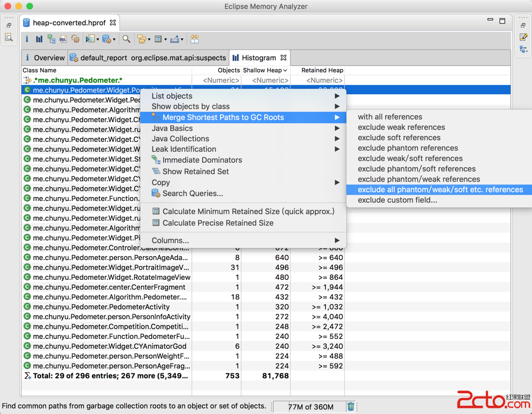Image resolution: width=532 pixels, height=414 pixels.
Task: Click the heap usage bar 77M of 360M
Action: [310, 406]
